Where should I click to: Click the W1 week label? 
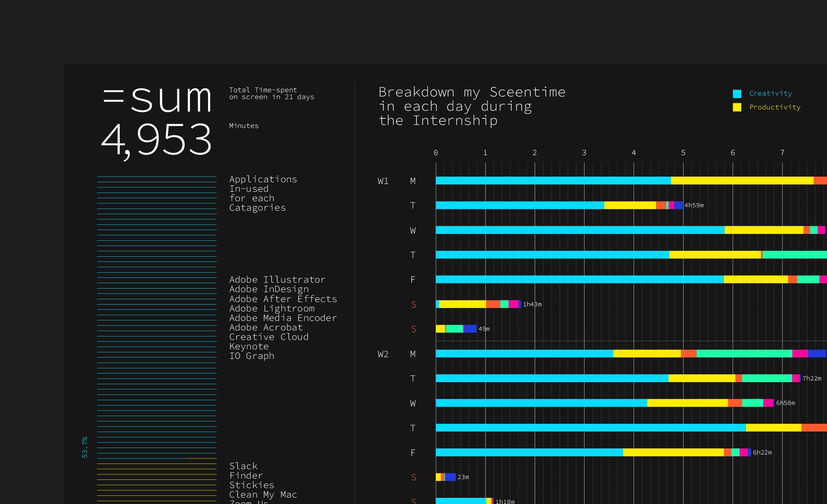click(x=383, y=181)
